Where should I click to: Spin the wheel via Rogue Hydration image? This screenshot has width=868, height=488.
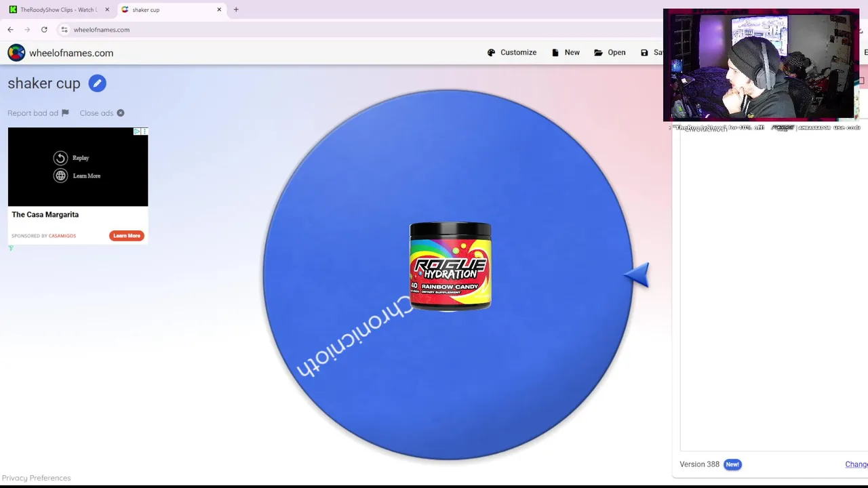[450, 266]
